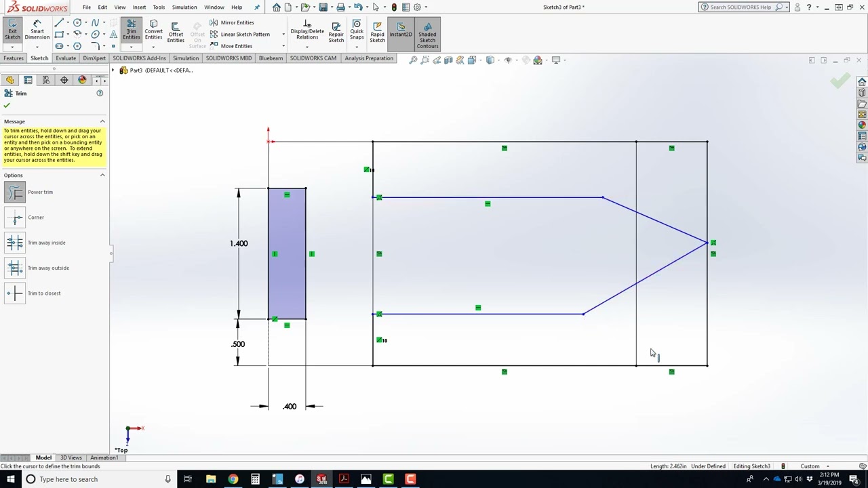
Task: Expand Linear Sketch Pattern dropdown arrow
Action: [283, 35]
